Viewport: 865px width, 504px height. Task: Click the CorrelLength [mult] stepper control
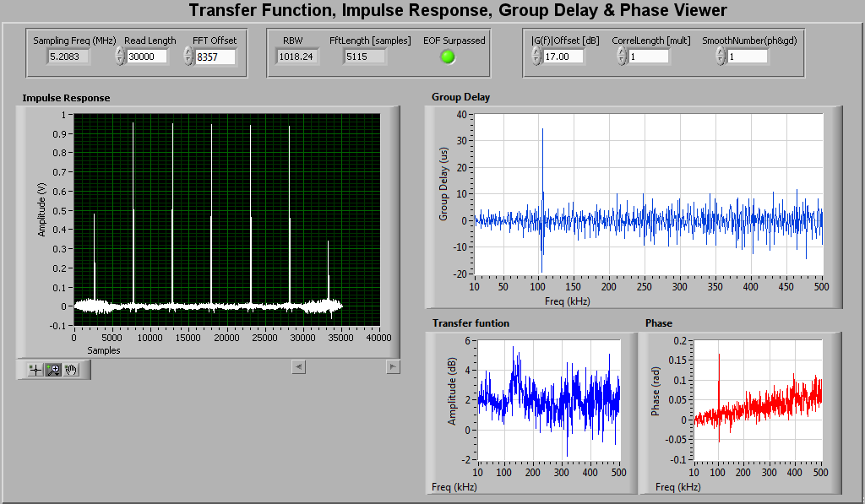(622, 57)
